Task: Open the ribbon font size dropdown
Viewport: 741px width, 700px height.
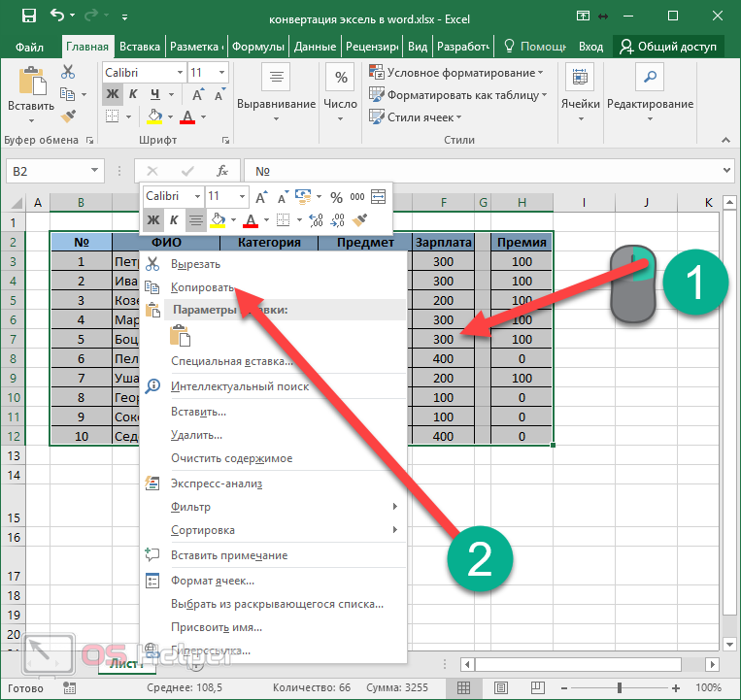Action: coord(221,72)
